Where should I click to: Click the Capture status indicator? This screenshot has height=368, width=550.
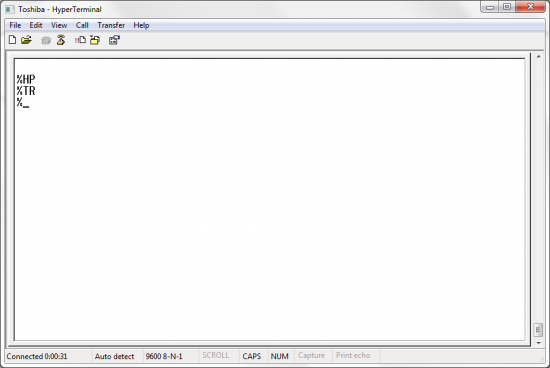click(311, 356)
